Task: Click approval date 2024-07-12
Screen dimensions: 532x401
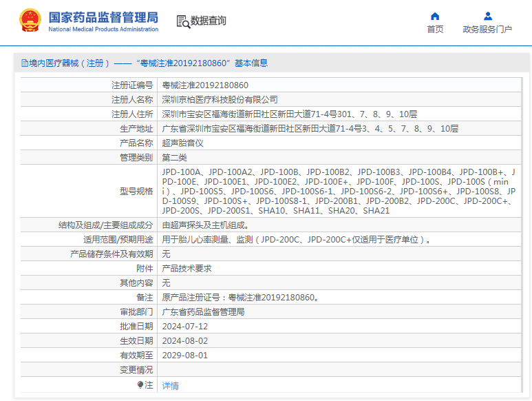Action: [185, 327]
